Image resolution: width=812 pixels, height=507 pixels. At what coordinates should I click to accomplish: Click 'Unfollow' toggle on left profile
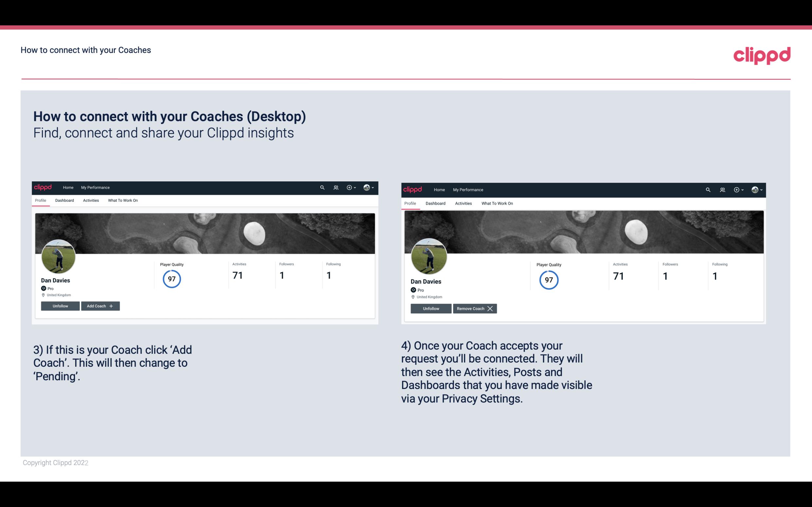[60, 306]
